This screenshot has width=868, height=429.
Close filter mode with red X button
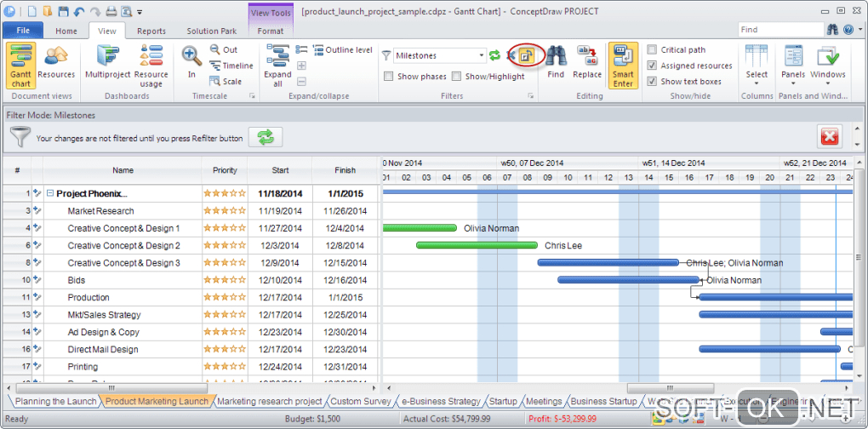point(830,135)
